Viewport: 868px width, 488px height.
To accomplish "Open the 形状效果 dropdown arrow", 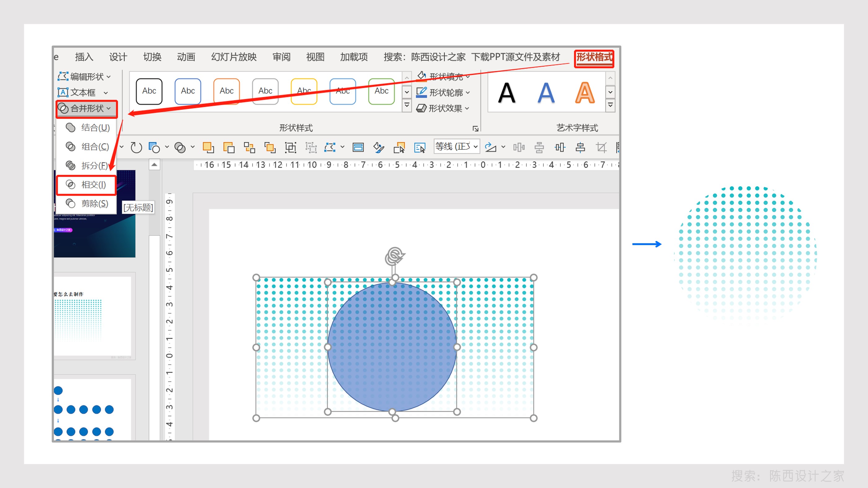I will click(x=467, y=108).
